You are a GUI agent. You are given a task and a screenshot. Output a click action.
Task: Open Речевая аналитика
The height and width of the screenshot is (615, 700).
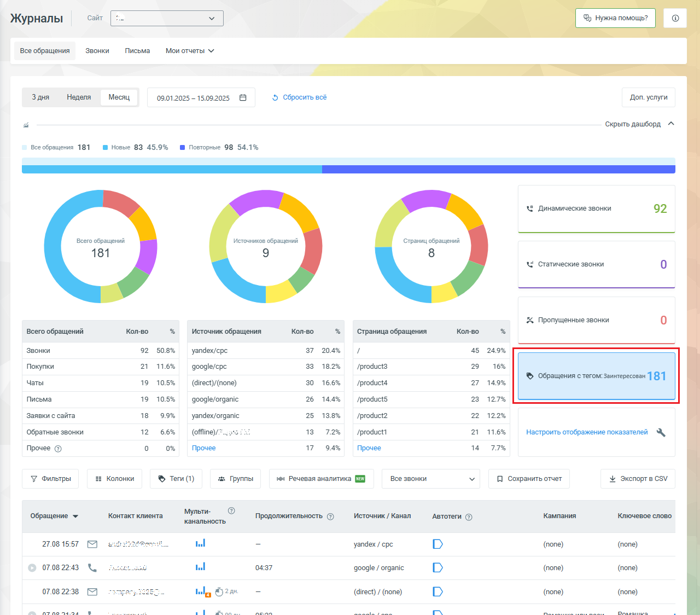coord(322,479)
